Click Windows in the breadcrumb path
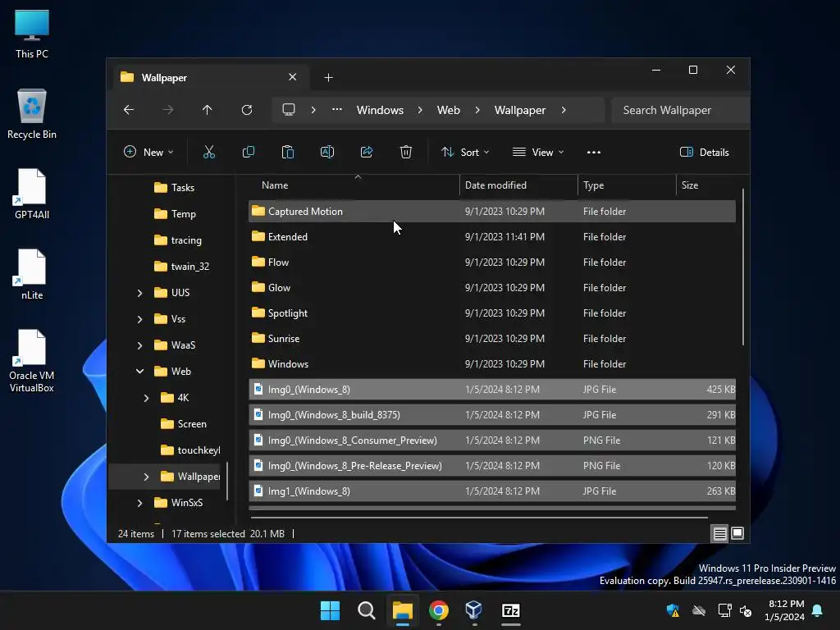Screen dimensions: 840x630 380,110
